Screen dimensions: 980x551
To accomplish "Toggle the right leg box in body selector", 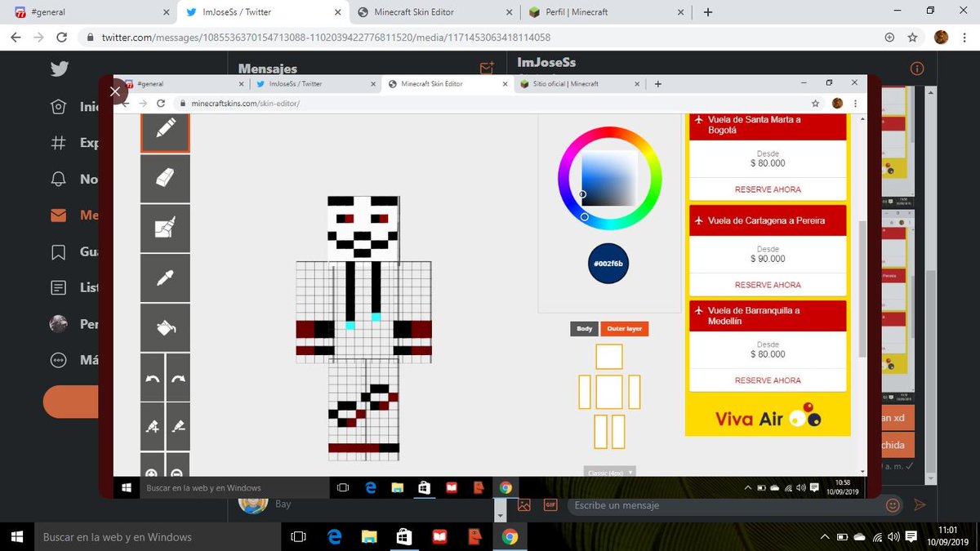I will 617,431.
